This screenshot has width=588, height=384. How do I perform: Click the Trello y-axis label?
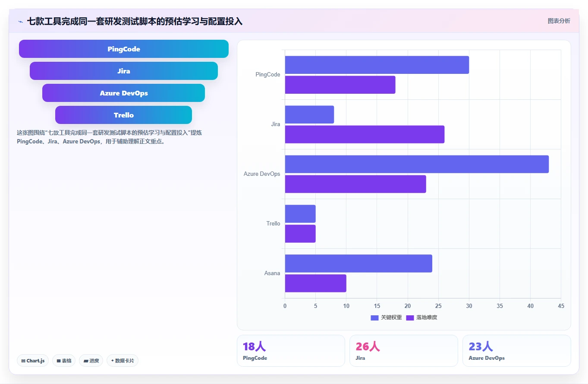[273, 224]
